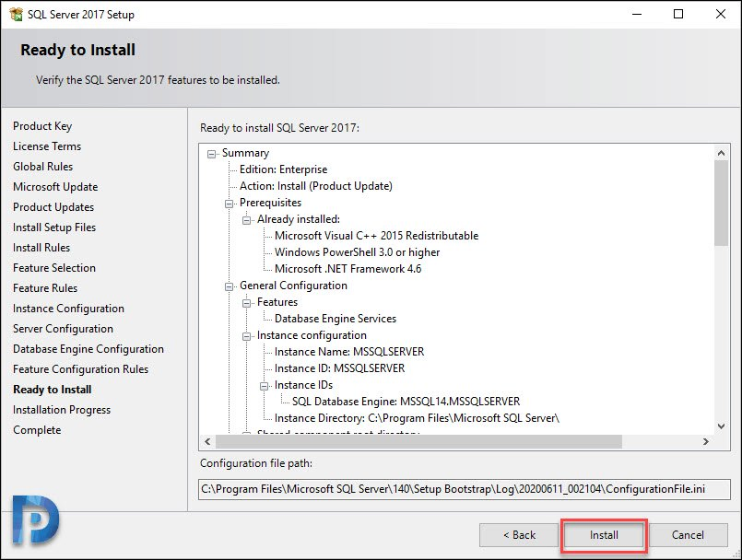Click the horizontal scroll right arrow
Viewport: 742px width, 560px height.
(x=706, y=441)
